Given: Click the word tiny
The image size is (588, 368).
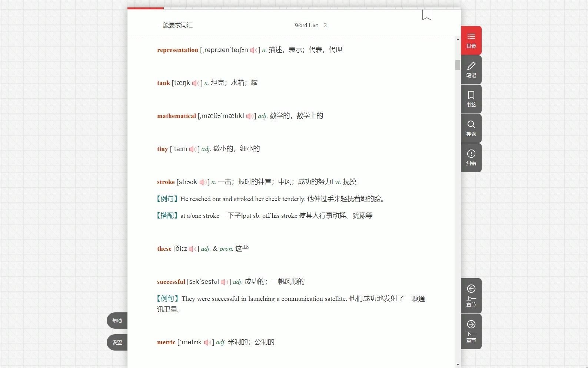Looking at the screenshot, I should [x=162, y=149].
